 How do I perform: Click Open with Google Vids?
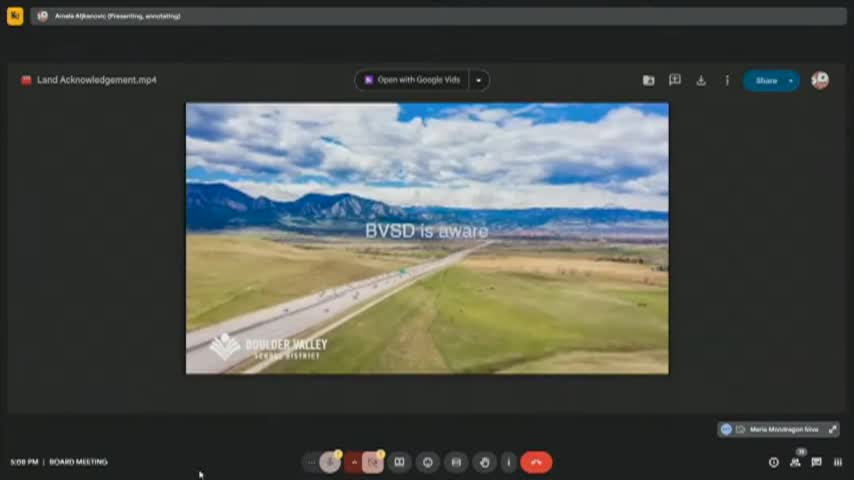point(412,80)
